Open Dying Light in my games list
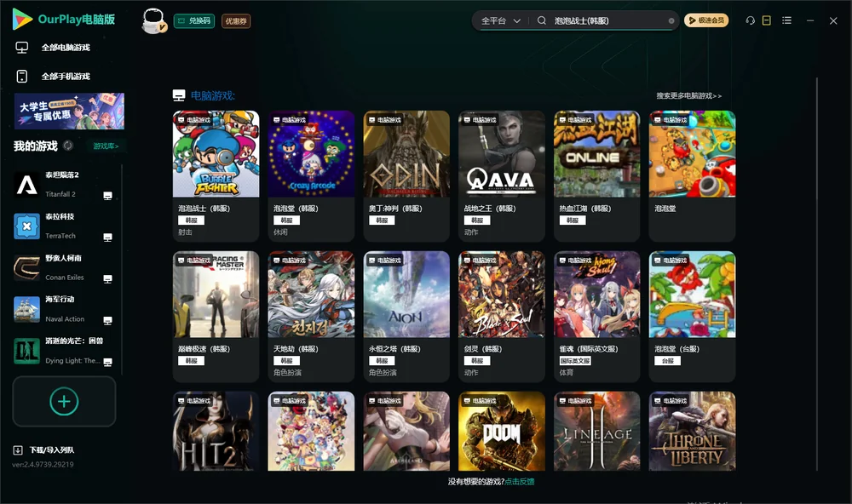 tap(62, 351)
